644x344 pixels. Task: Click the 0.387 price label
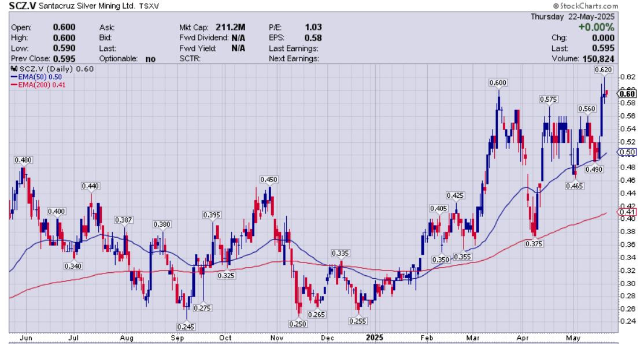[123, 220]
